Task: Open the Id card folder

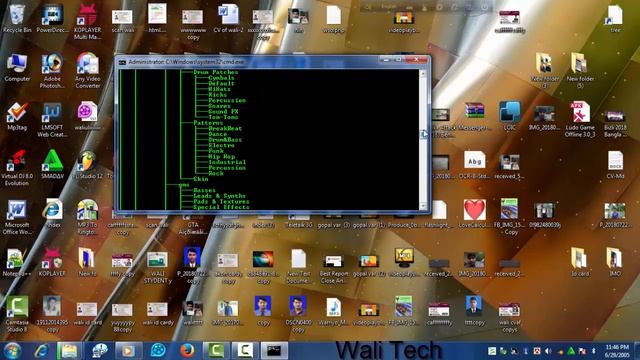Action: [580, 262]
